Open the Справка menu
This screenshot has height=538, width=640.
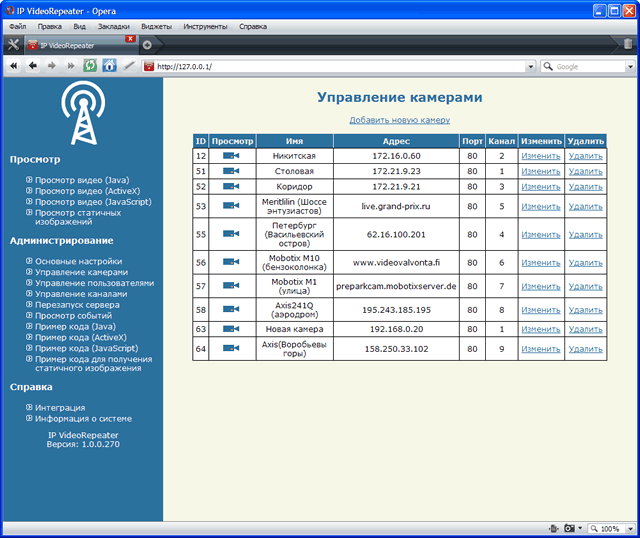pyautogui.click(x=253, y=27)
